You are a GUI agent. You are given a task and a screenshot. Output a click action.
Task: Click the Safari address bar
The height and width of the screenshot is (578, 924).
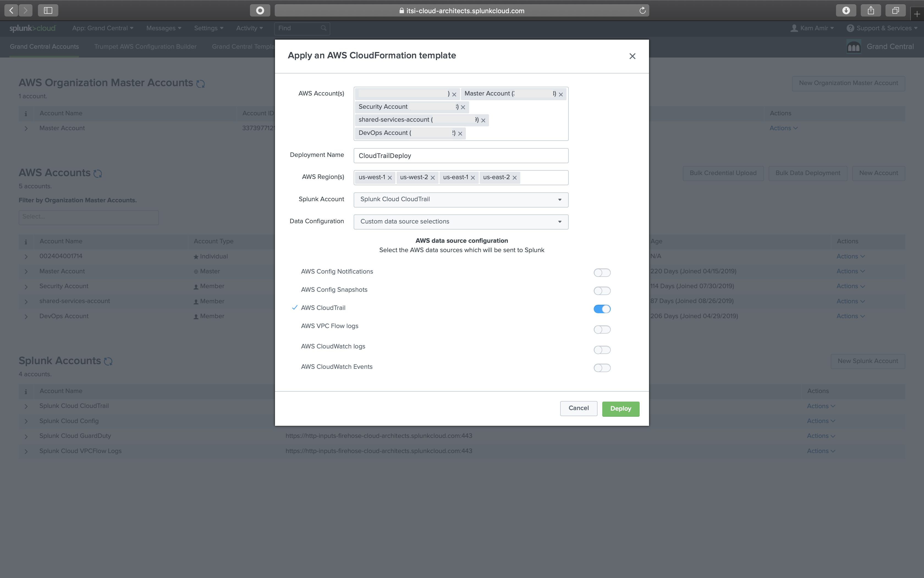tap(462, 10)
